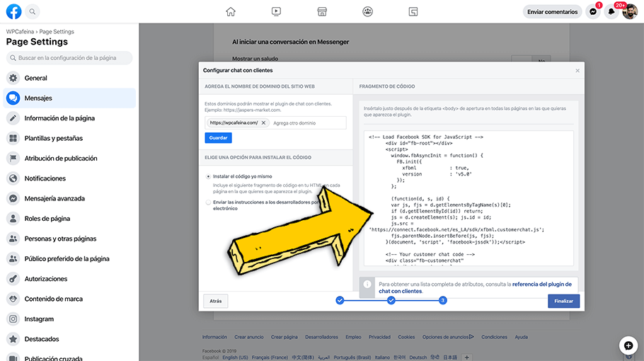Click step 3 in progress indicator
Viewport: 644px width, 361px height.
443,301
